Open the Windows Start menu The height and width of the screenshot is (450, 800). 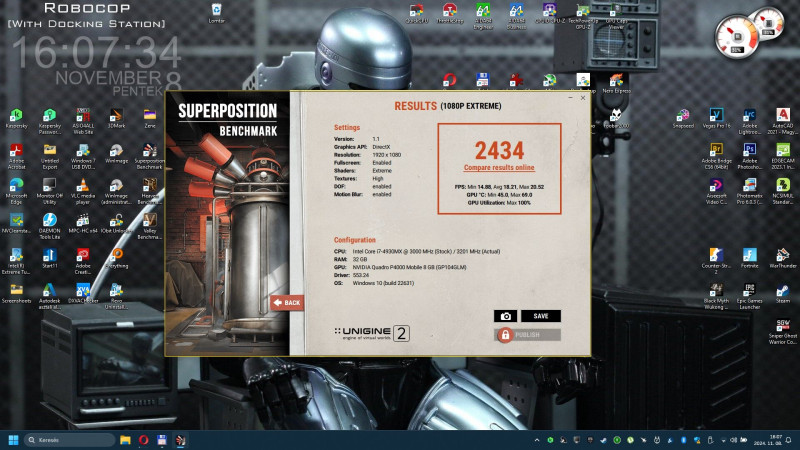14,440
